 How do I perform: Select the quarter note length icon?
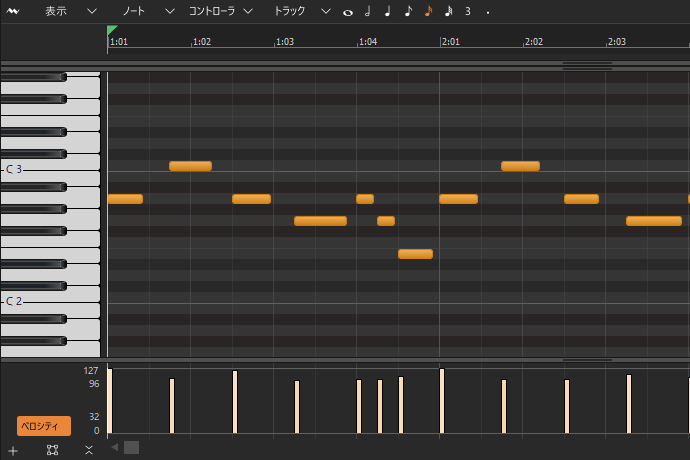coord(388,11)
